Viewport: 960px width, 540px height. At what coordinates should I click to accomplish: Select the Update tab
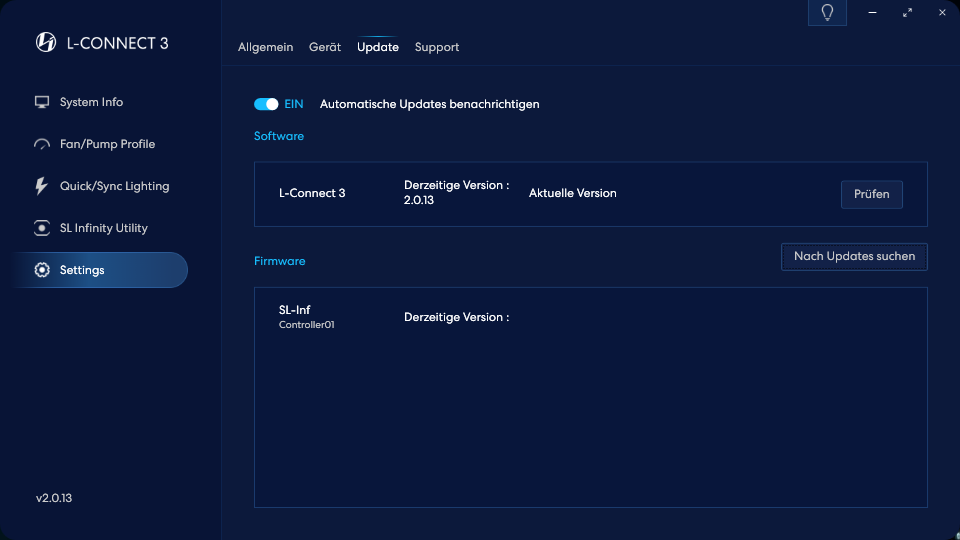[x=378, y=47]
